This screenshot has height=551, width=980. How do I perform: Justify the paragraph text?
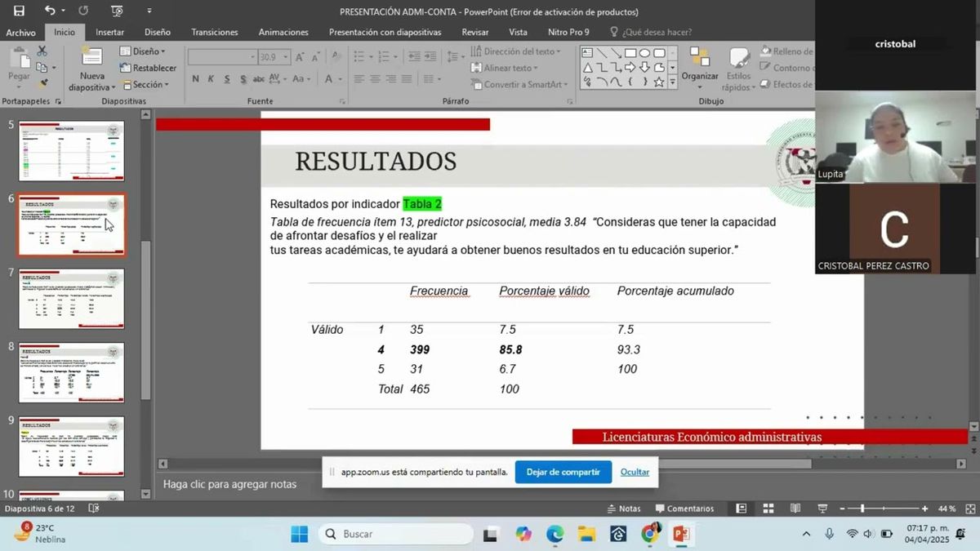[x=407, y=79]
